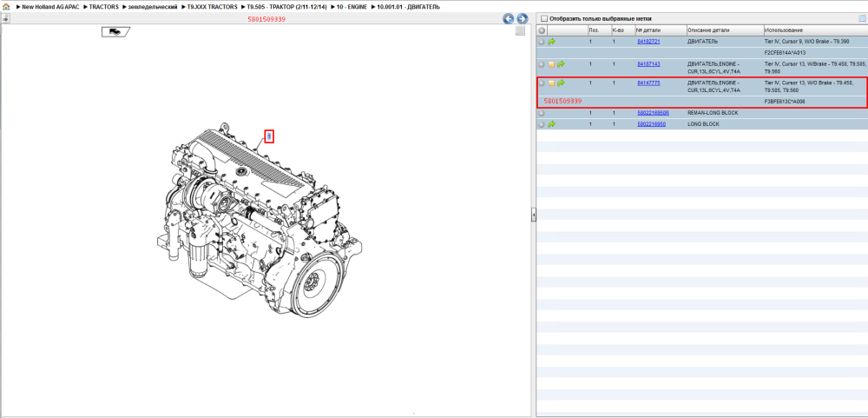Click the pin icon above the diagram
868x418 pixels.
click(x=5, y=19)
